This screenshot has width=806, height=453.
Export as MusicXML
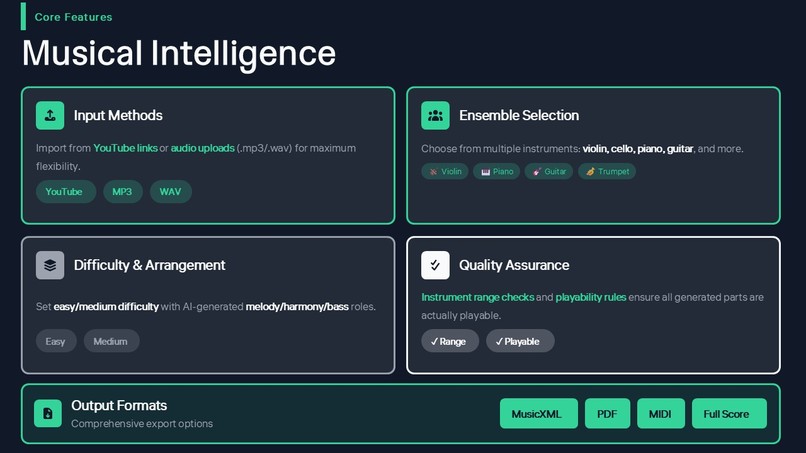point(539,413)
